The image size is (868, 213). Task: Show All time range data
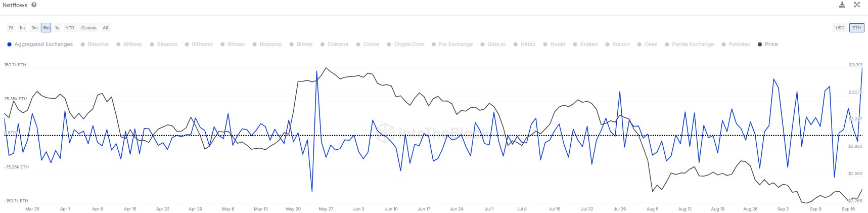(105, 28)
